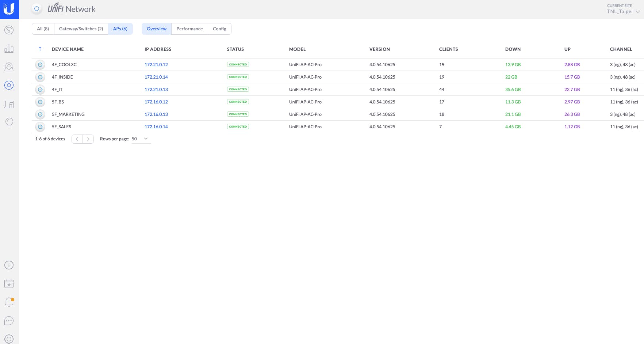This screenshot has height=344, width=644.
Task: Click the Ubiquiti logo icon
Action: point(9,9)
